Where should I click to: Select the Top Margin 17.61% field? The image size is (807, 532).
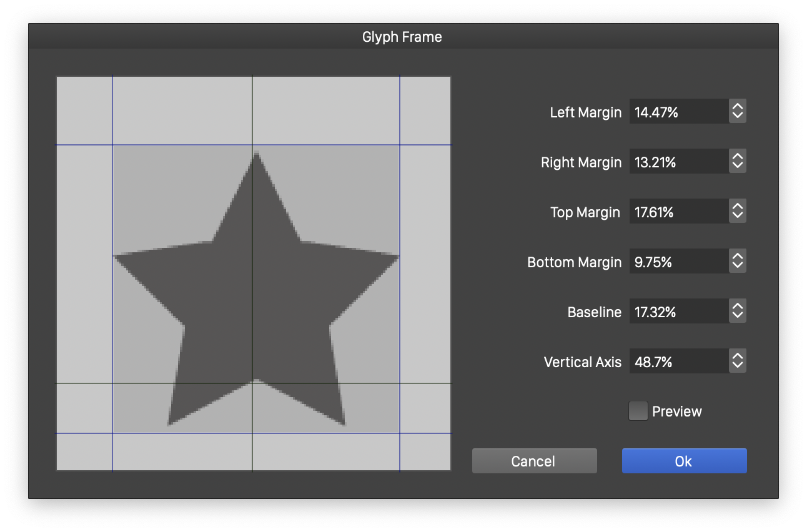click(678, 212)
